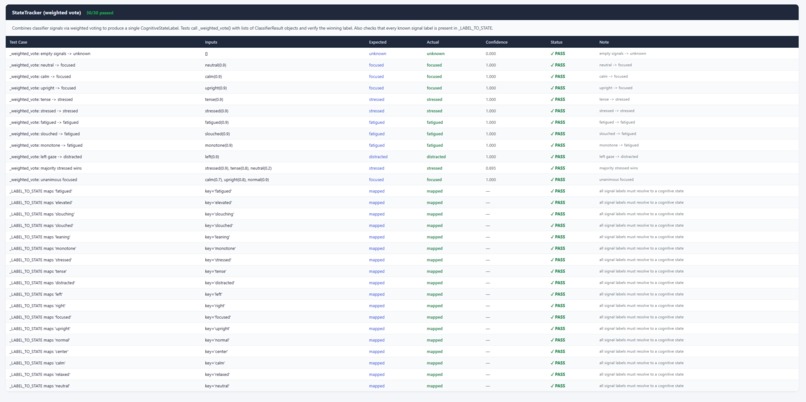Click inputs cell key='right'
This screenshot has width=806, height=402.
click(x=215, y=306)
